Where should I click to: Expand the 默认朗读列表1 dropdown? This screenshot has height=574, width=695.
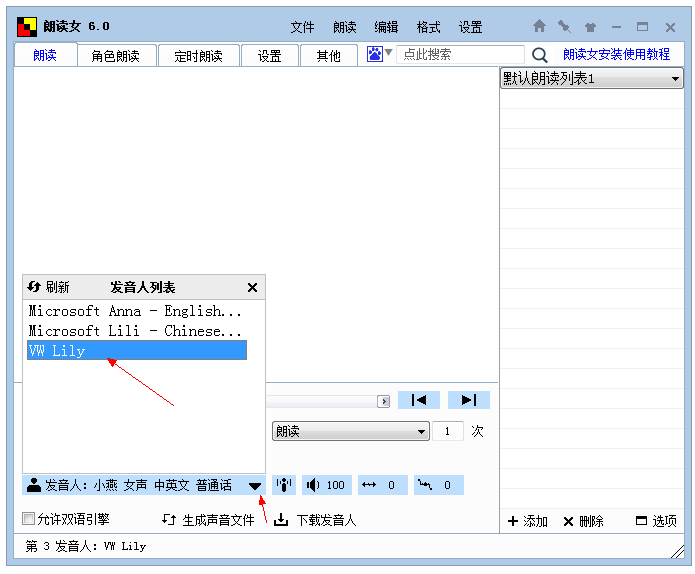(676, 79)
